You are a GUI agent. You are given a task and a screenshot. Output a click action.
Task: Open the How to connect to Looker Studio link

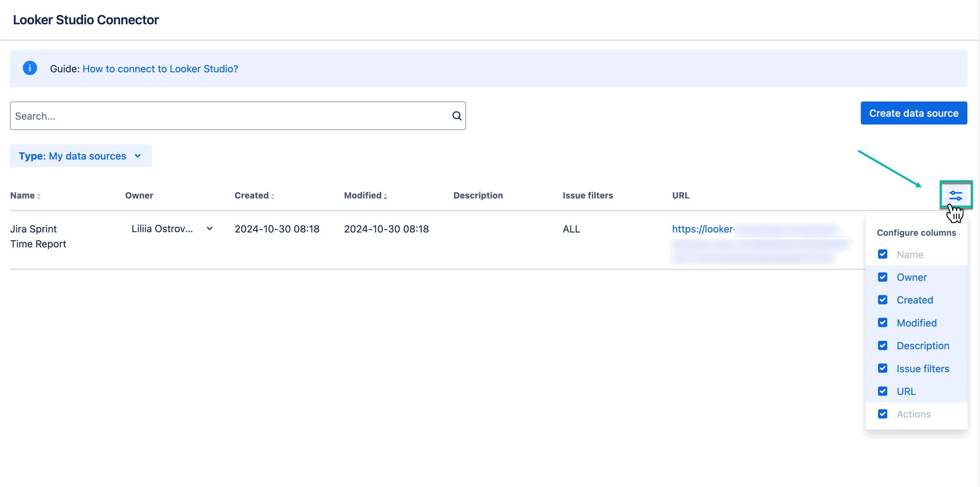coord(160,68)
